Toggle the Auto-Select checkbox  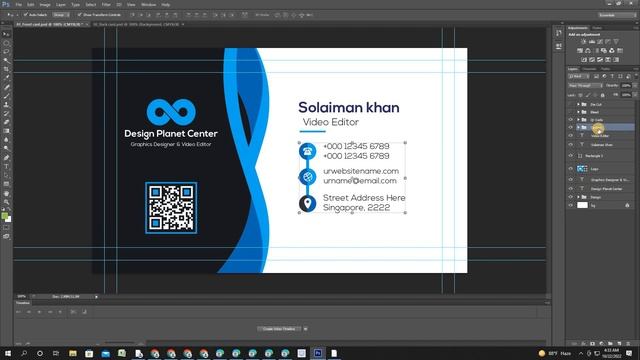tap(25, 15)
